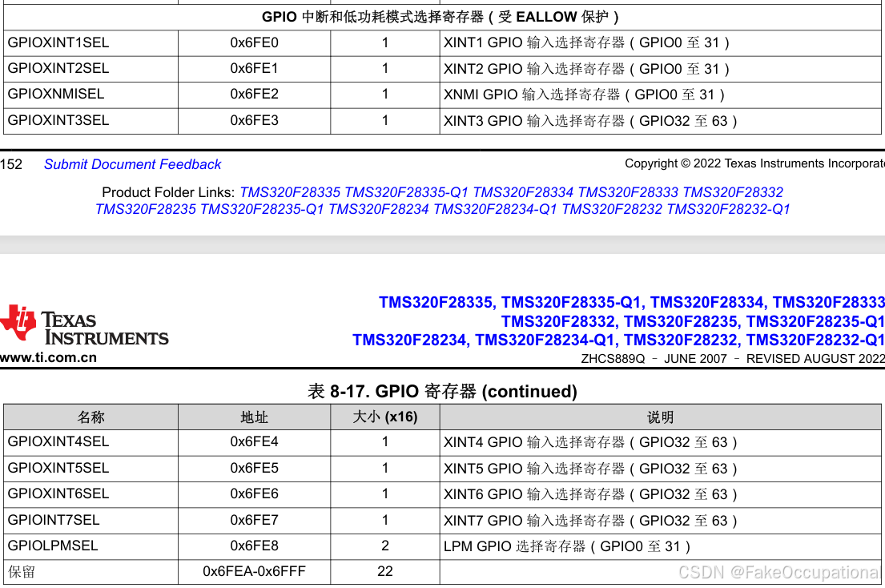Click the address cell 0x6FE4
Screen dimensions: 885x588
254,442
